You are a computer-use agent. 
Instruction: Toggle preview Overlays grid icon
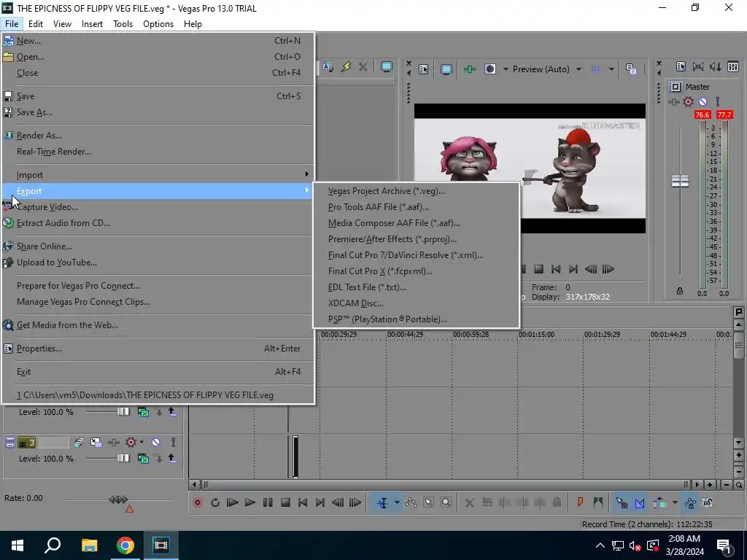point(595,69)
